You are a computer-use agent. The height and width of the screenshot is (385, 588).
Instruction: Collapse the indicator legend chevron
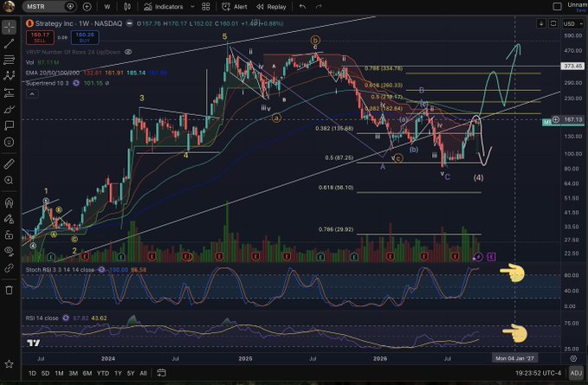point(32,94)
